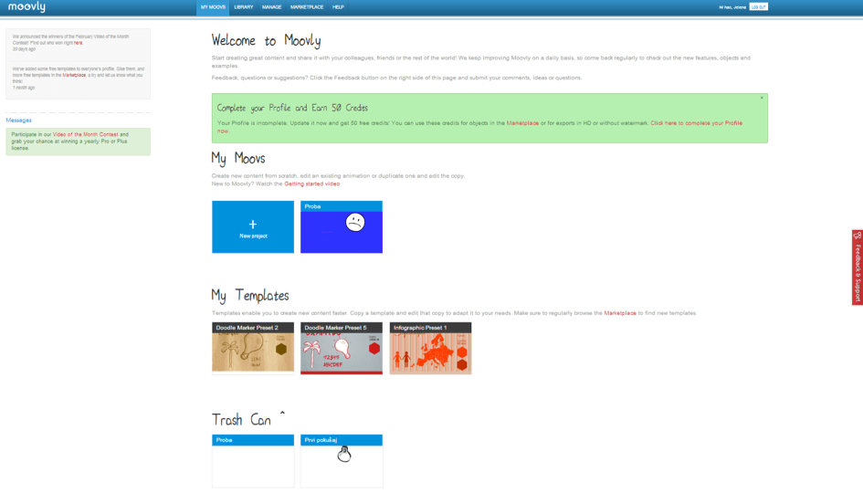This screenshot has width=863, height=504.
Task: Click the Messages link in the sidebar
Action: tap(18, 120)
